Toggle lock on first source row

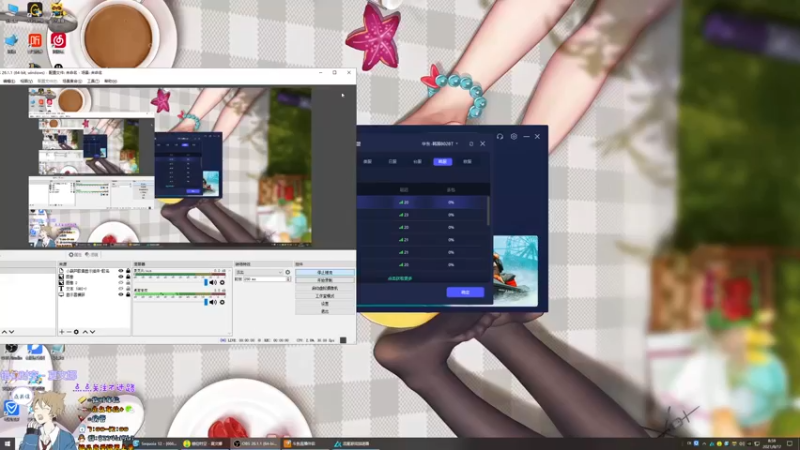tap(128, 271)
